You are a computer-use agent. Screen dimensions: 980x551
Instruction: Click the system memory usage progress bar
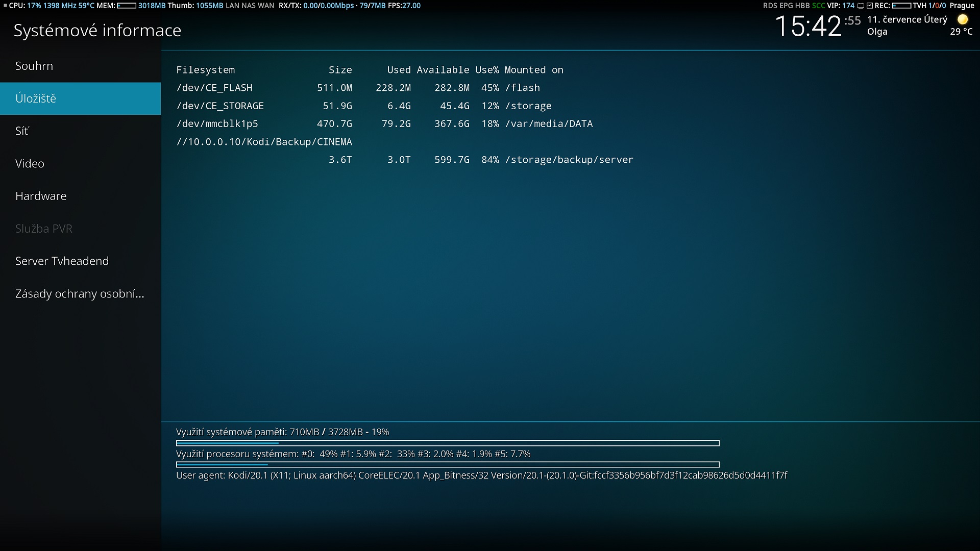pyautogui.click(x=447, y=443)
